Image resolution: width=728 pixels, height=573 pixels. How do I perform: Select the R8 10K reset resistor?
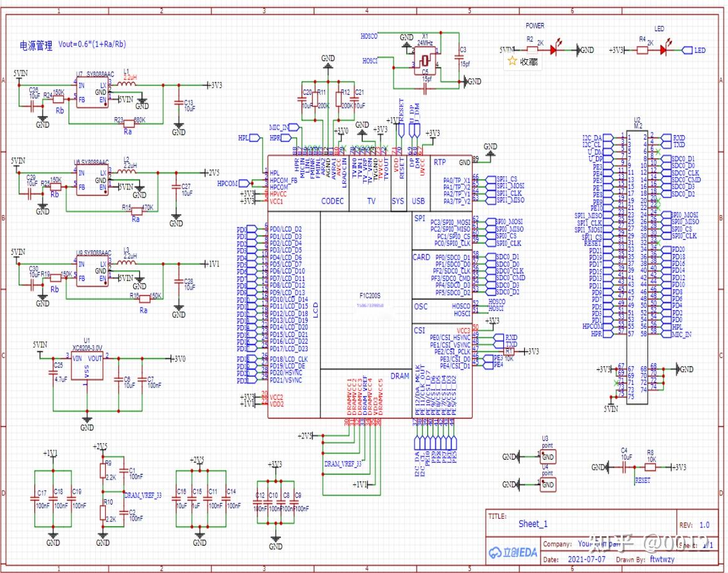point(650,467)
